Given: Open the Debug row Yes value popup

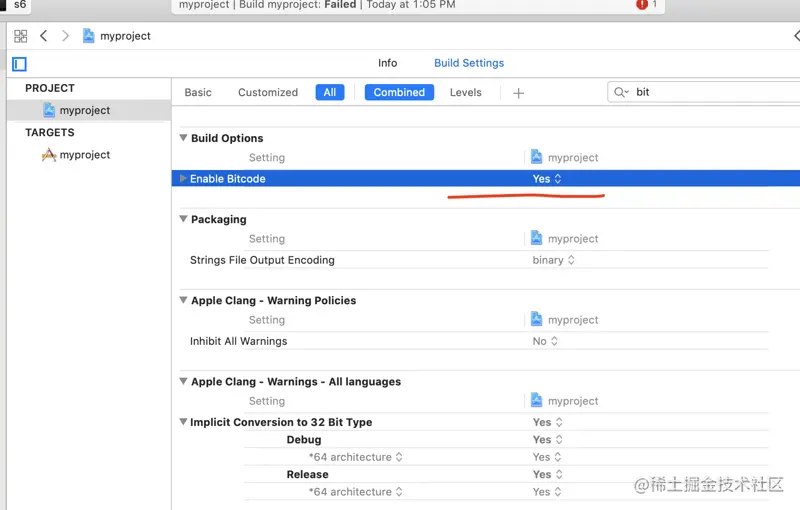Looking at the screenshot, I should click(547, 440).
